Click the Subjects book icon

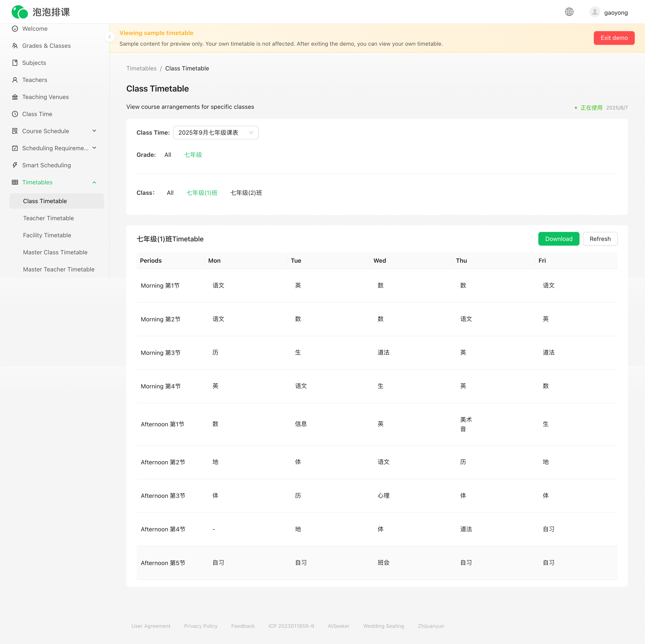click(x=15, y=63)
